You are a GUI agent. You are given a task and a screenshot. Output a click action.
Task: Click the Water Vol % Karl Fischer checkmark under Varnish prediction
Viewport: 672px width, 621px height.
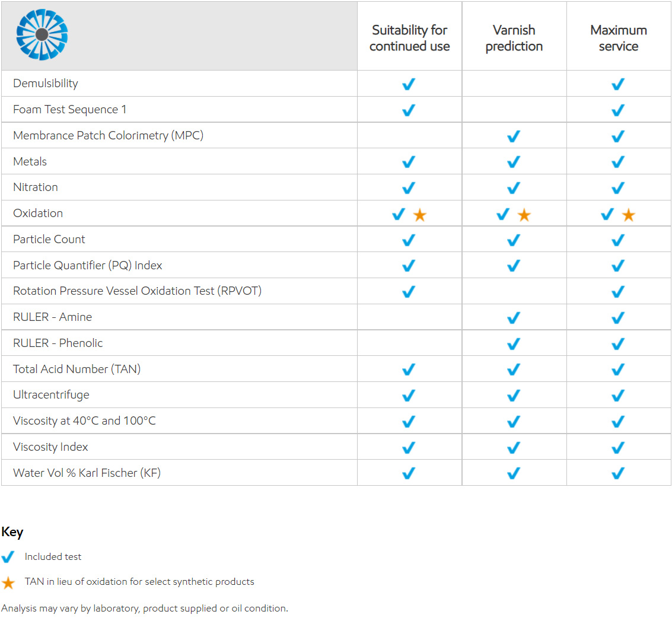tap(514, 473)
